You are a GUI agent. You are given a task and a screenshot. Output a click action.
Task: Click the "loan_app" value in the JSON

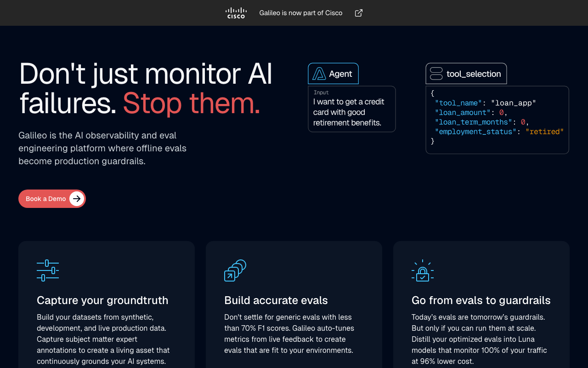[x=514, y=103]
